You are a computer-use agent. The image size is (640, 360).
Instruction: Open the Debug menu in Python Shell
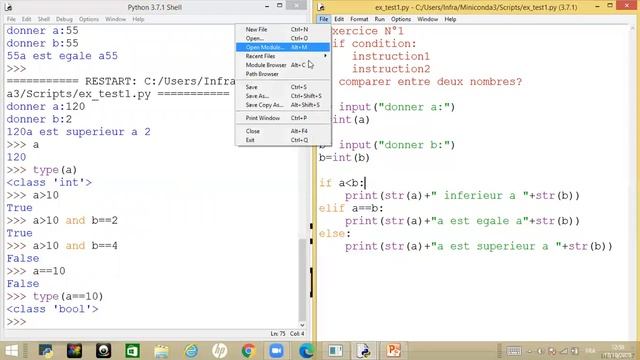[64, 19]
